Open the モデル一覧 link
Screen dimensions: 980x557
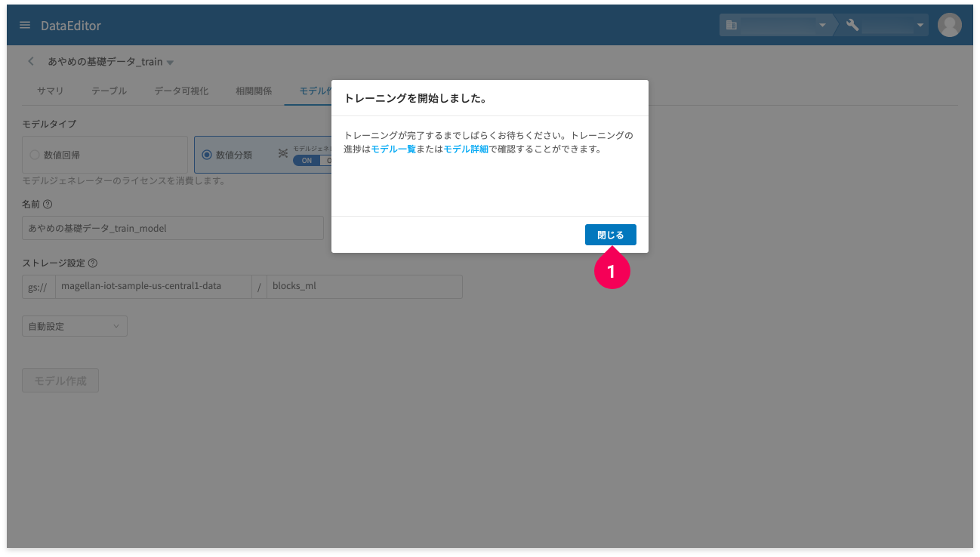393,149
